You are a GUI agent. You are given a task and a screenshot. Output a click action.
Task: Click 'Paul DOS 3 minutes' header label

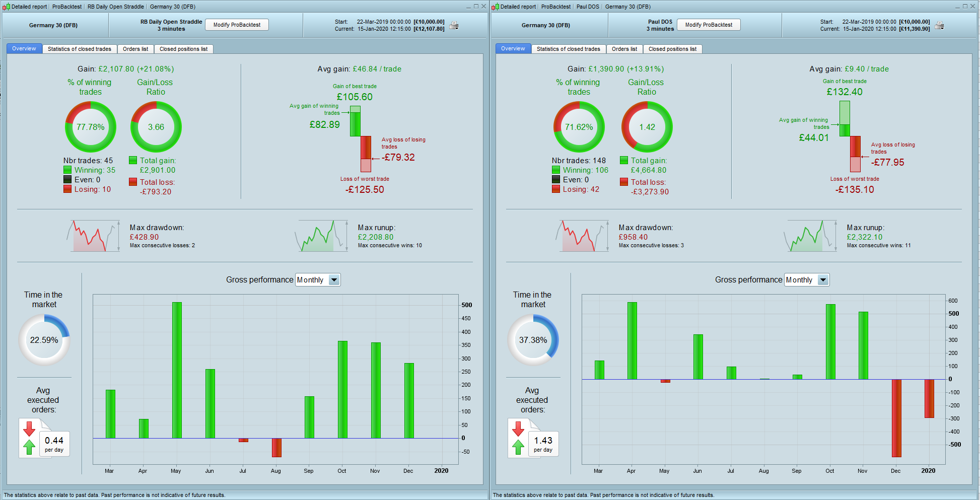click(660, 25)
